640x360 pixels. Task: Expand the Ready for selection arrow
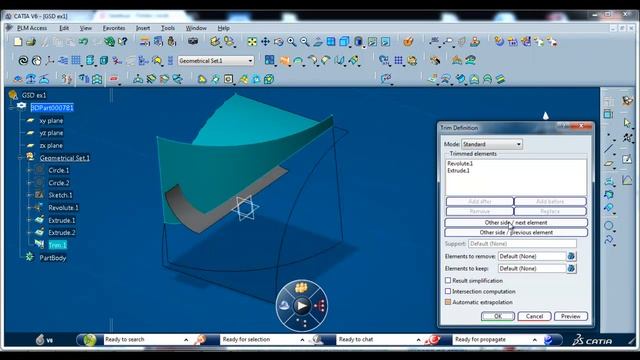coord(302,340)
